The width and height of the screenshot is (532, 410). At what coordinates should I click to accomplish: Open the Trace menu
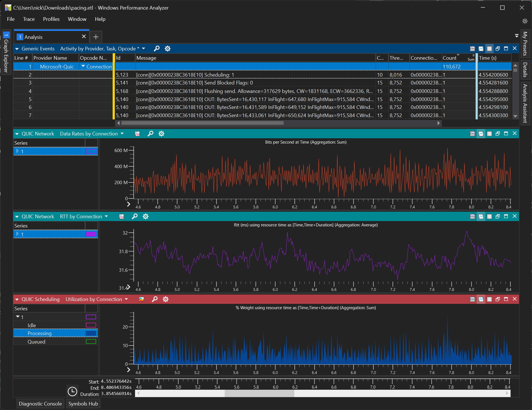[x=29, y=19]
